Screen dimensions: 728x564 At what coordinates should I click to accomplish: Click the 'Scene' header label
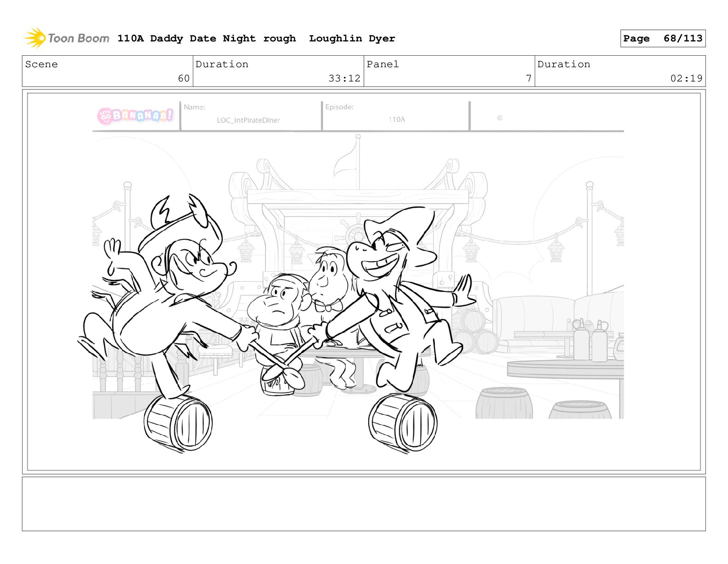point(41,64)
